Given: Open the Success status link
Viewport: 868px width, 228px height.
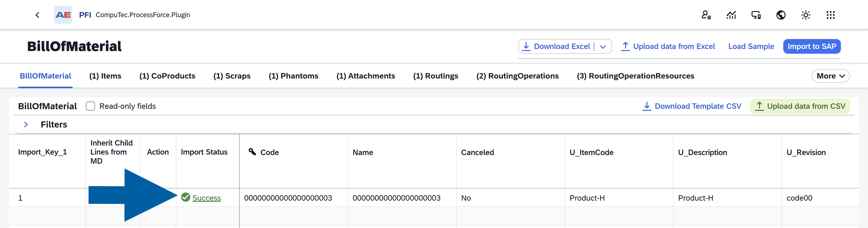Looking at the screenshot, I should [x=207, y=198].
